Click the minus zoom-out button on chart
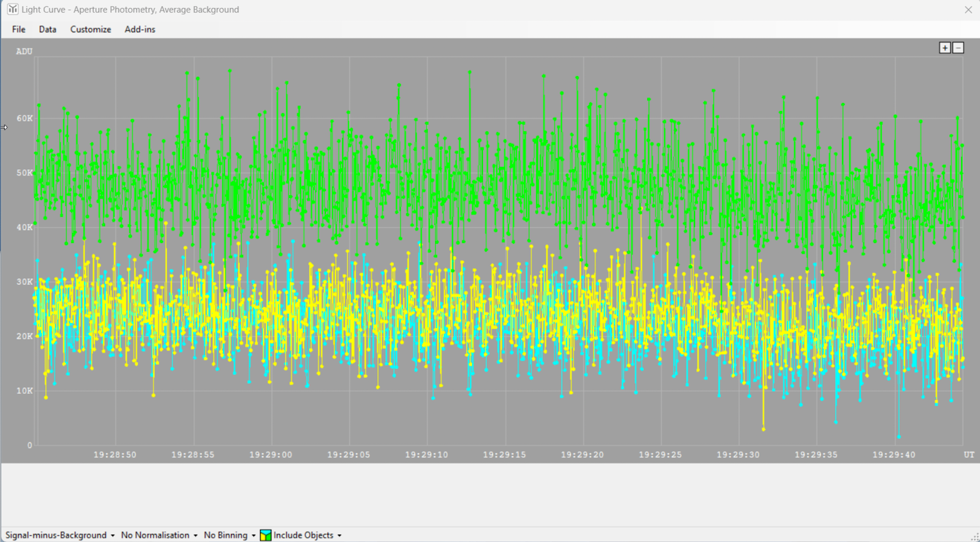The image size is (980, 542). 958,48
